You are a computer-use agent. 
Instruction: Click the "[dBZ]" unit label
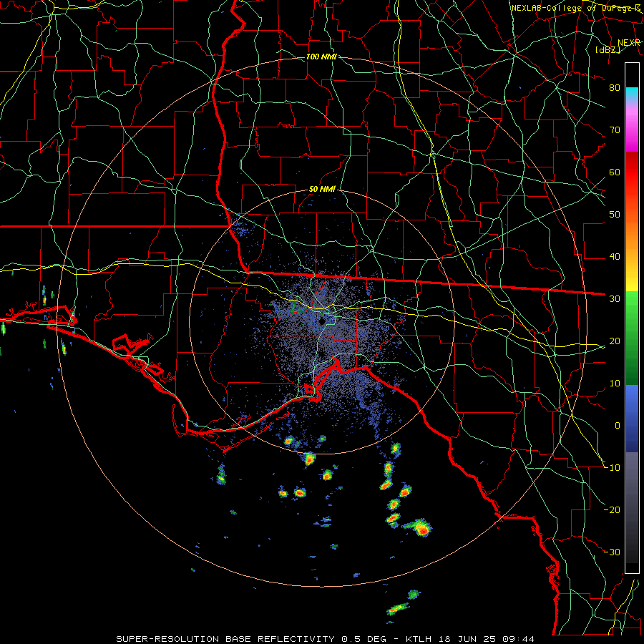[x=608, y=50]
